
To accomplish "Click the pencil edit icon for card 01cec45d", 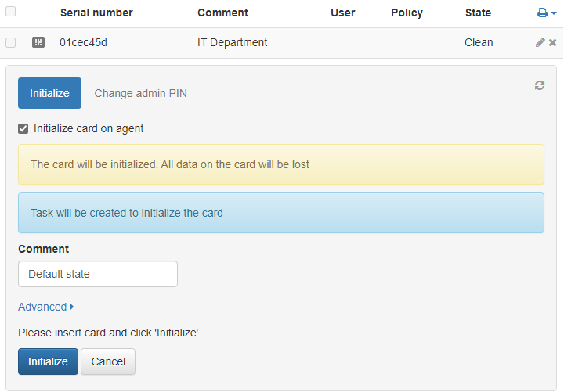I will tap(540, 43).
